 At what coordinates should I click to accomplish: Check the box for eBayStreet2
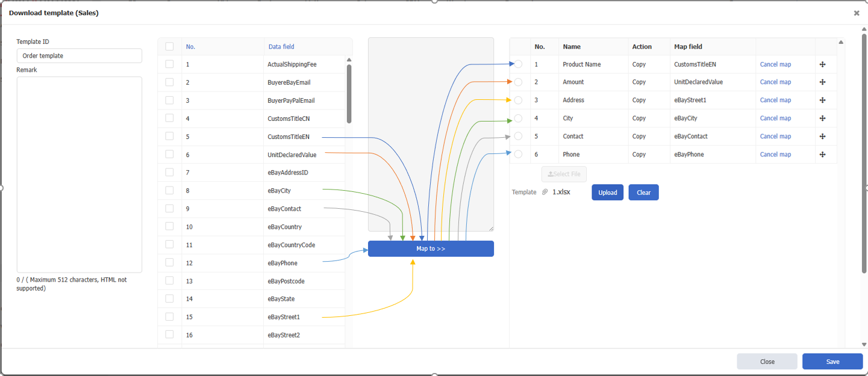pyautogui.click(x=169, y=334)
